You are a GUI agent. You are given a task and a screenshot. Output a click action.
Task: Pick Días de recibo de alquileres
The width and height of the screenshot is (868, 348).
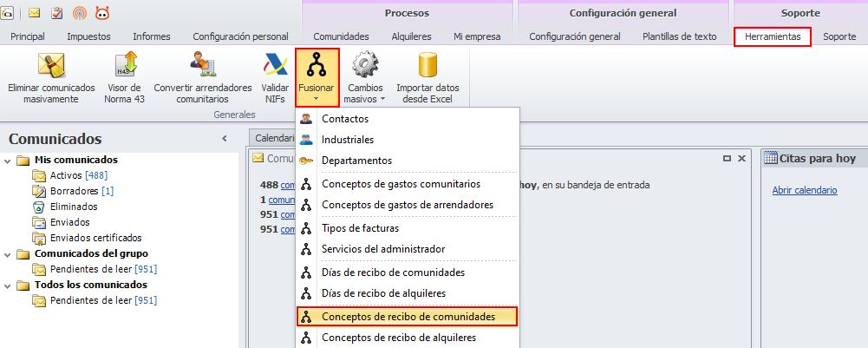(408, 293)
